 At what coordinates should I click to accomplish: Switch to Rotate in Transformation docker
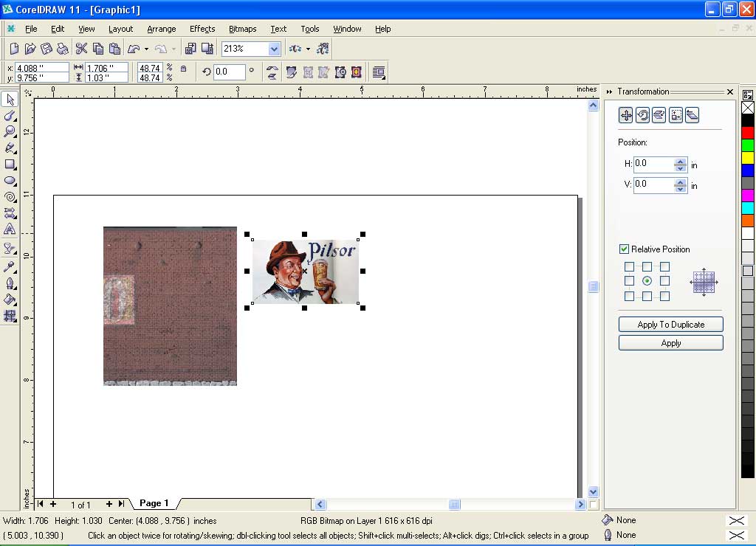point(642,115)
